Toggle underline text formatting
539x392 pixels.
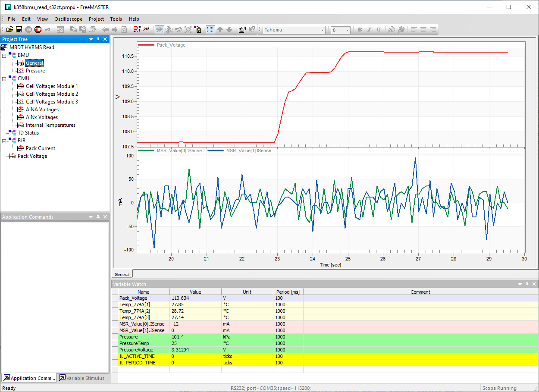pyautogui.click(x=378, y=29)
